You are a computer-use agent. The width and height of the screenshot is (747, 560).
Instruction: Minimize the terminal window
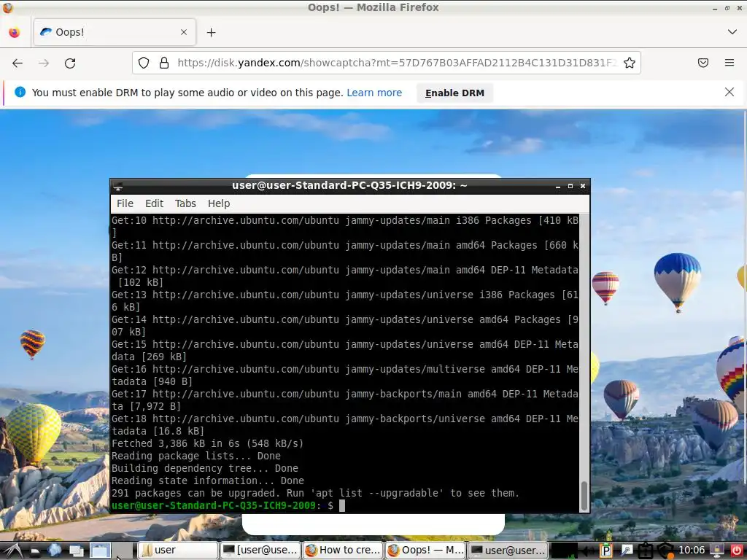pos(558,186)
